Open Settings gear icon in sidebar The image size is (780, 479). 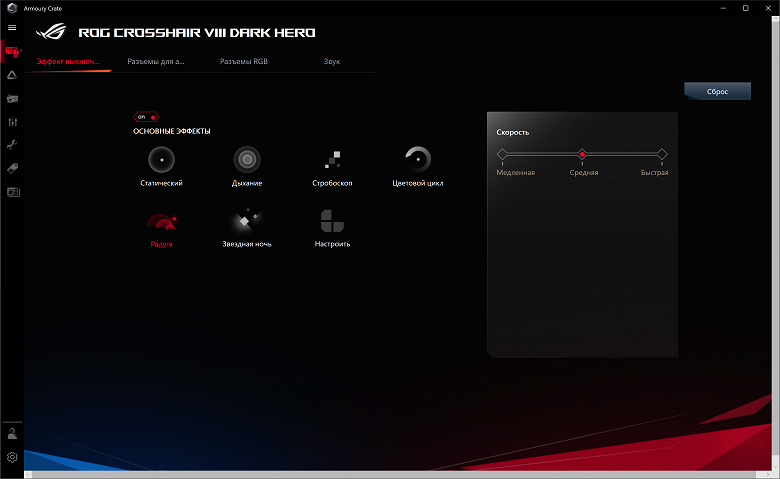[12, 457]
